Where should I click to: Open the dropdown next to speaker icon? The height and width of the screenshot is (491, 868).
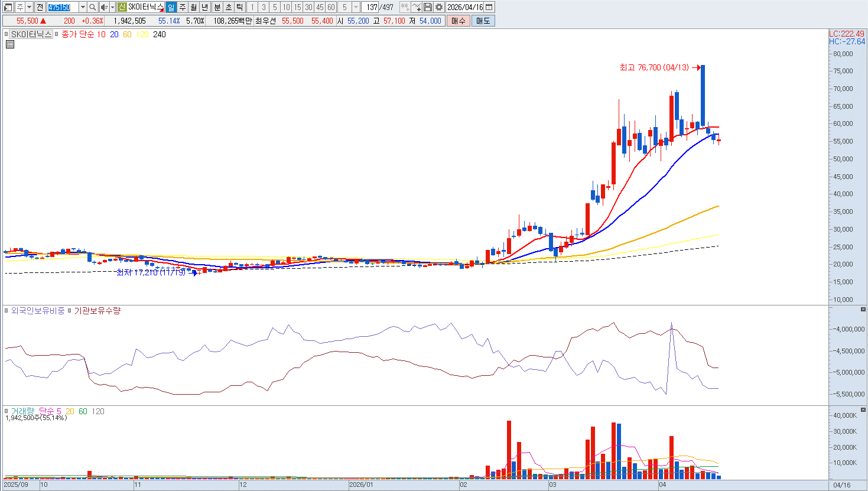[112, 7]
